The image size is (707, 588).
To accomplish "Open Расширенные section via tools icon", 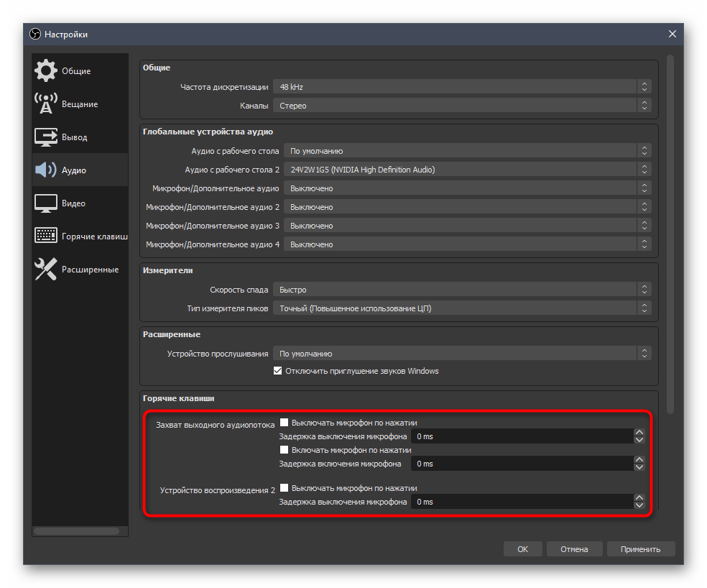I will click(46, 270).
